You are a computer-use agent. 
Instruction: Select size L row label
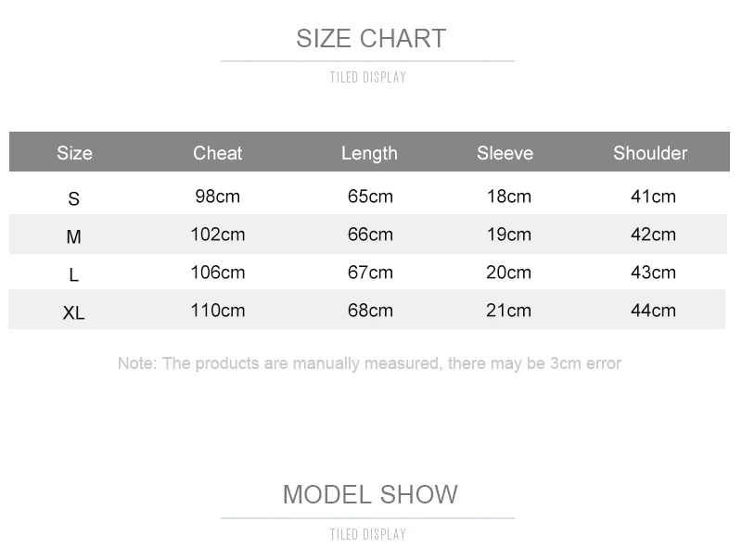point(74,274)
